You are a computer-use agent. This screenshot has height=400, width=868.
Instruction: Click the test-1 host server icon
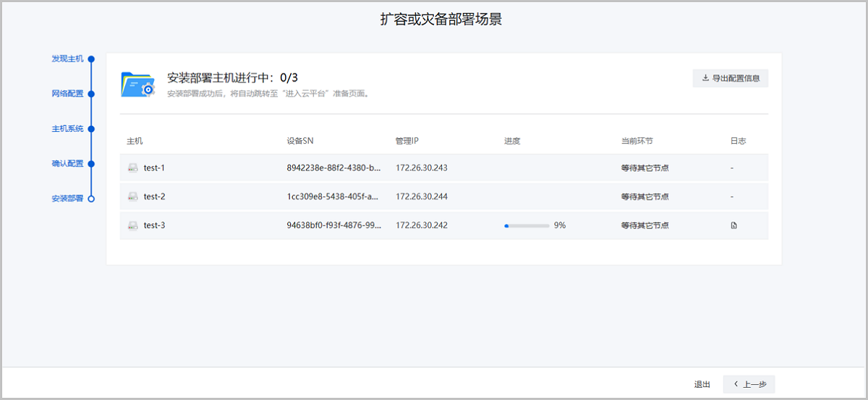click(x=132, y=168)
